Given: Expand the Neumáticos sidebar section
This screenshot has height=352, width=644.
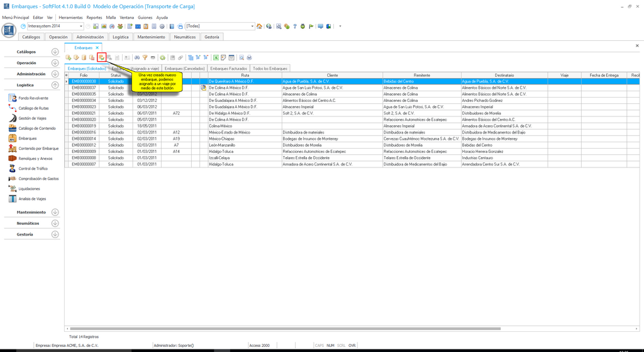Looking at the screenshot, I should click(x=55, y=224).
